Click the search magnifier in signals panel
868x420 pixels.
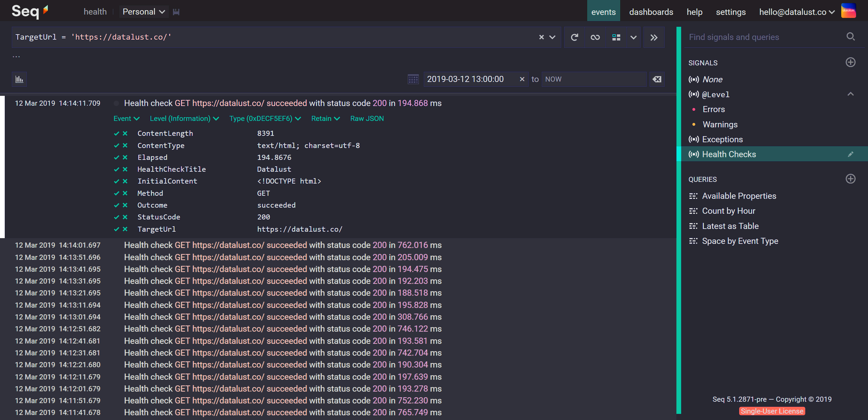pyautogui.click(x=850, y=37)
